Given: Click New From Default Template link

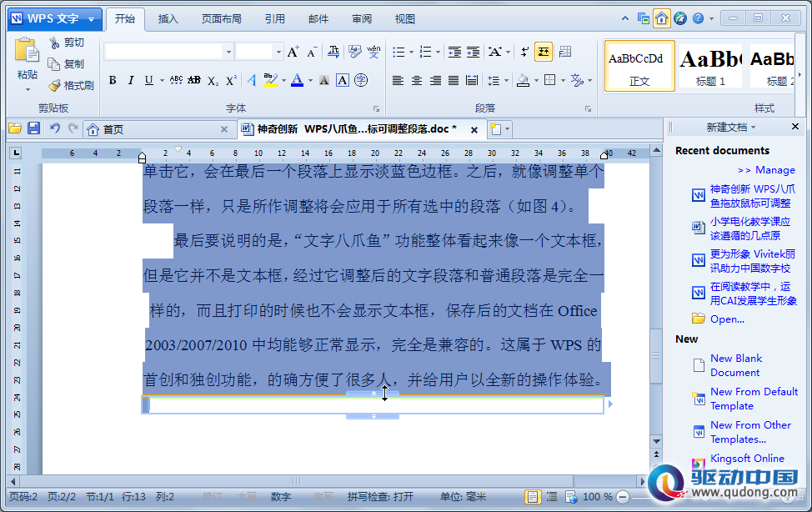Looking at the screenshot, I should pyautogui.click(x=754, y=399).
